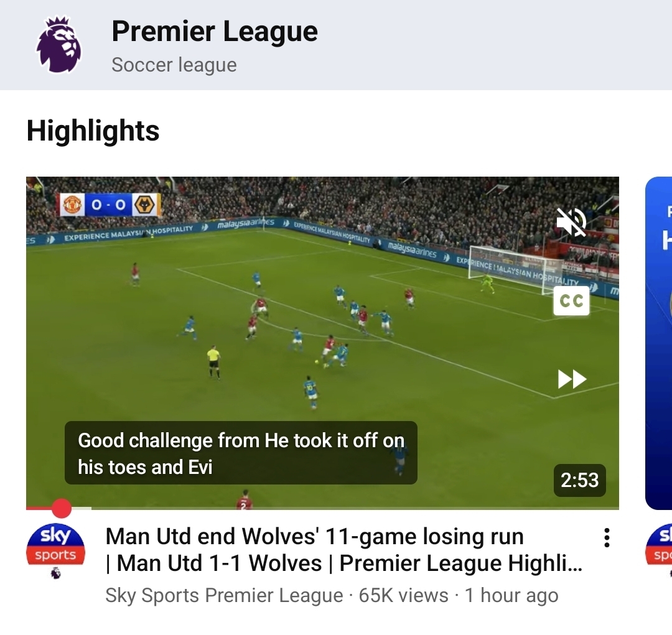The height and width of the screenshot is (635, 672).
Task: Play the Man Utd vs Wolves thumbnail
Action: click(322, 343)
